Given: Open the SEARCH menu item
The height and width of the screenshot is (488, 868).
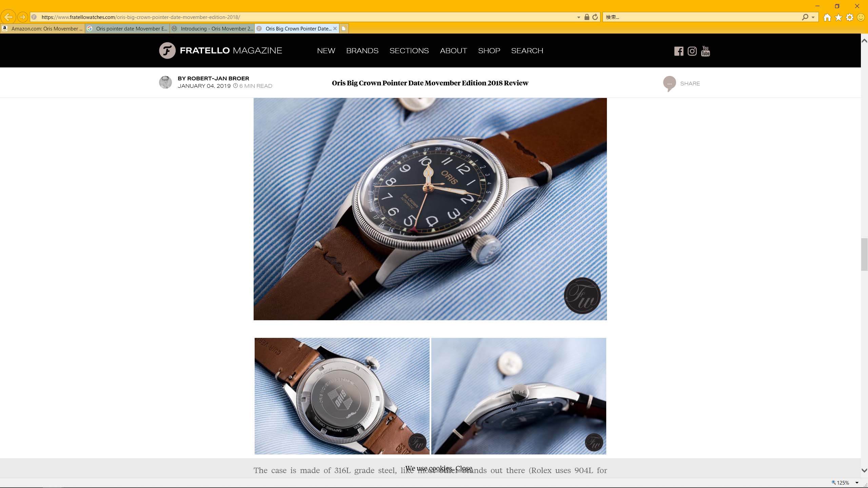Looking at the screenshot, I should [x=527, y=51].
